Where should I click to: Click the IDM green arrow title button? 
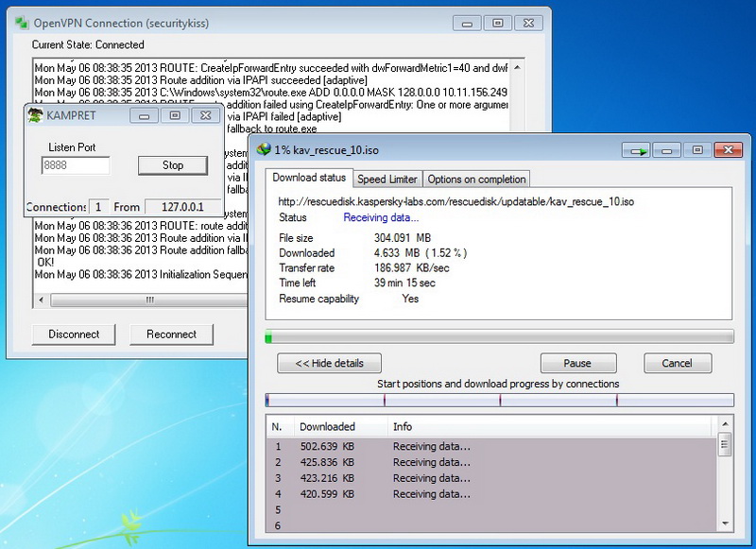[636, 150]
